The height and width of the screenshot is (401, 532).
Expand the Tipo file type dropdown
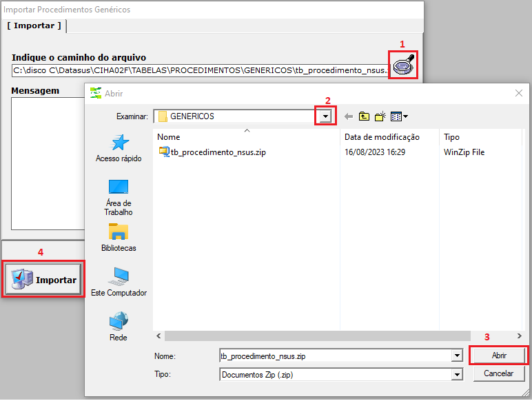[456, 374]
